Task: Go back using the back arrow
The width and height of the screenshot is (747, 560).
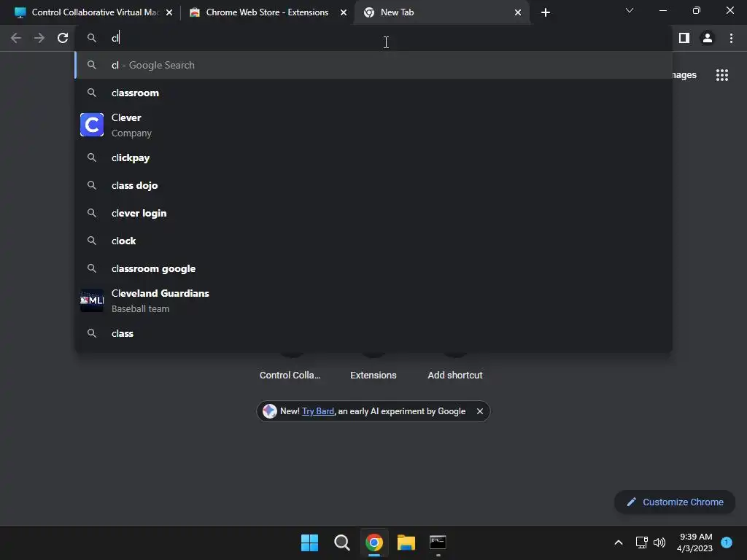Action: pos(16,38)
